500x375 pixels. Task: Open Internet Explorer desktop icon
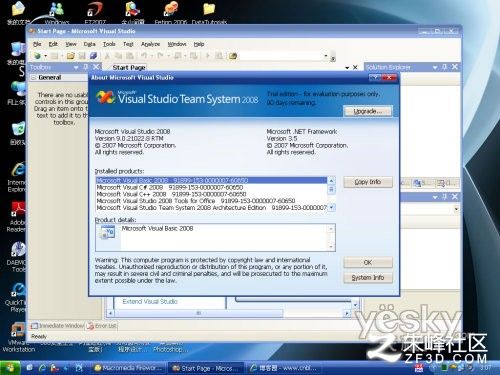[x=17, y=176]
